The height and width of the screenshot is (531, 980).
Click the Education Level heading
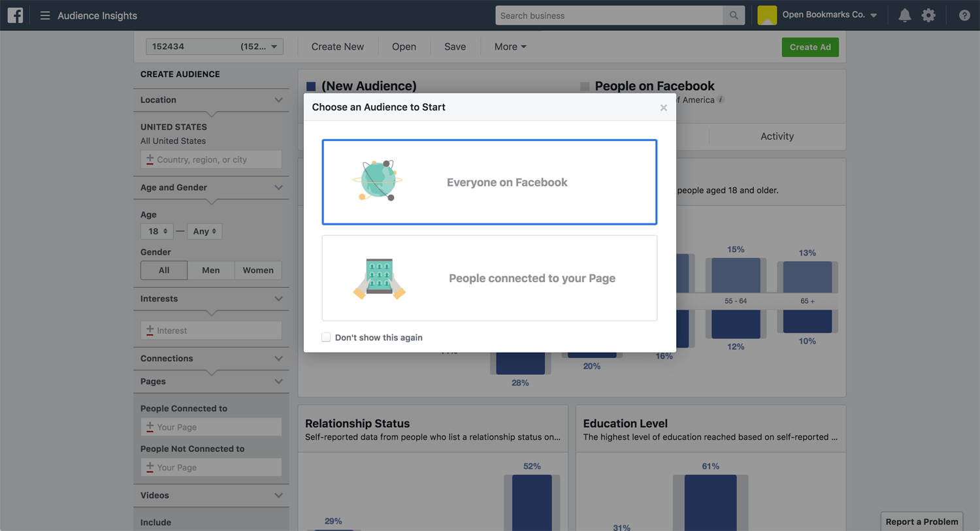click(x=625, y=423)
